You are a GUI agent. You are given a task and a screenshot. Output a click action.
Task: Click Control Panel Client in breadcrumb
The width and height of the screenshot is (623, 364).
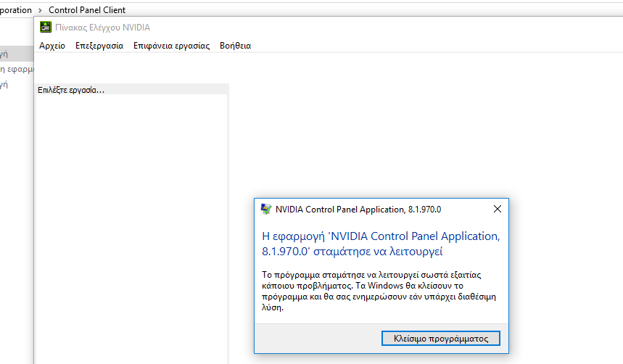(x=87, y=10)
